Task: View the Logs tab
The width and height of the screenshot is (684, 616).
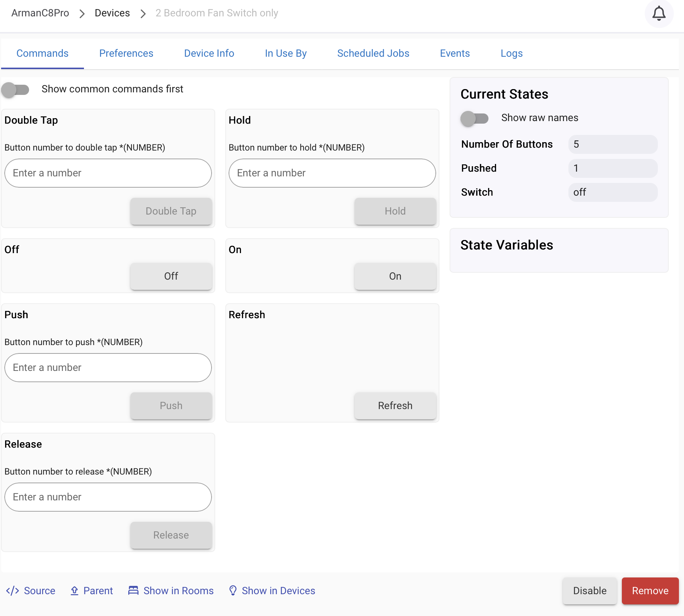Action: pos(511,53)
